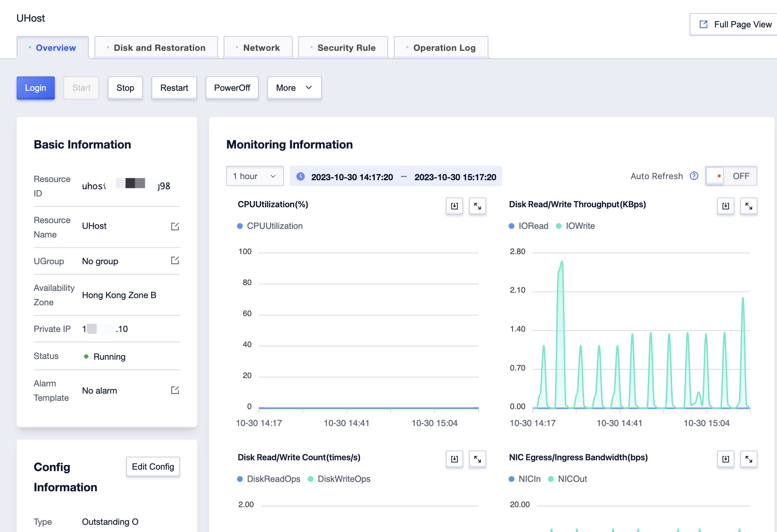Download Disk Read/Write Count data

click(455, 459)
